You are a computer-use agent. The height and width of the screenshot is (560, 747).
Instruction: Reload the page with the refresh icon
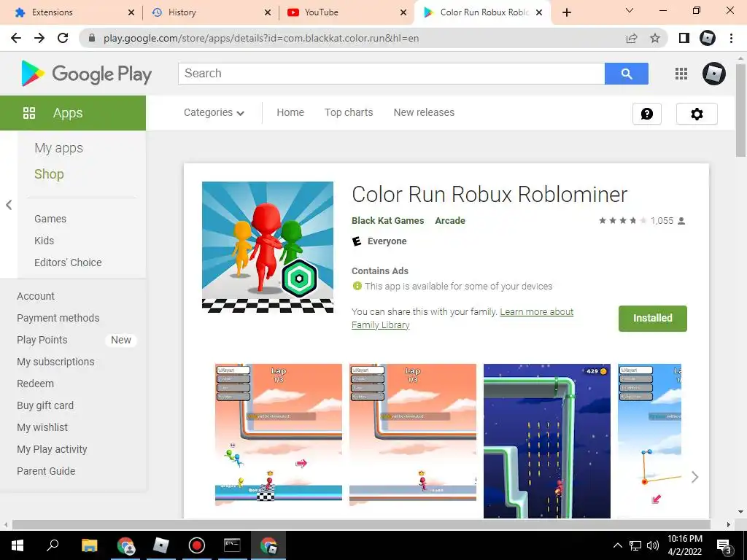[63, 38]
